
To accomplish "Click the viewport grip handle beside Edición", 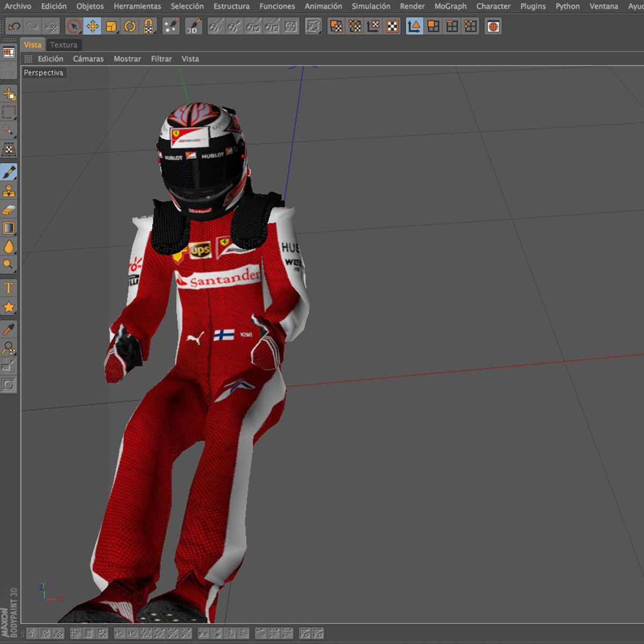I will 28,59.
